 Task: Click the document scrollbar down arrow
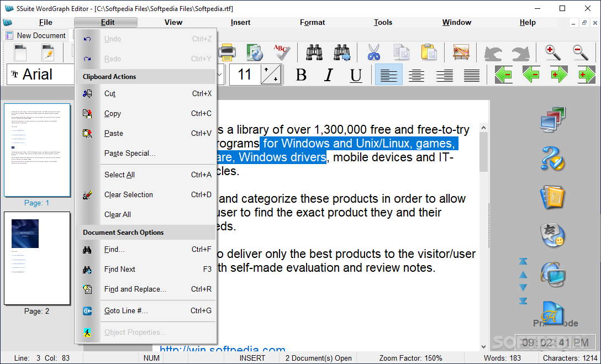484,347
